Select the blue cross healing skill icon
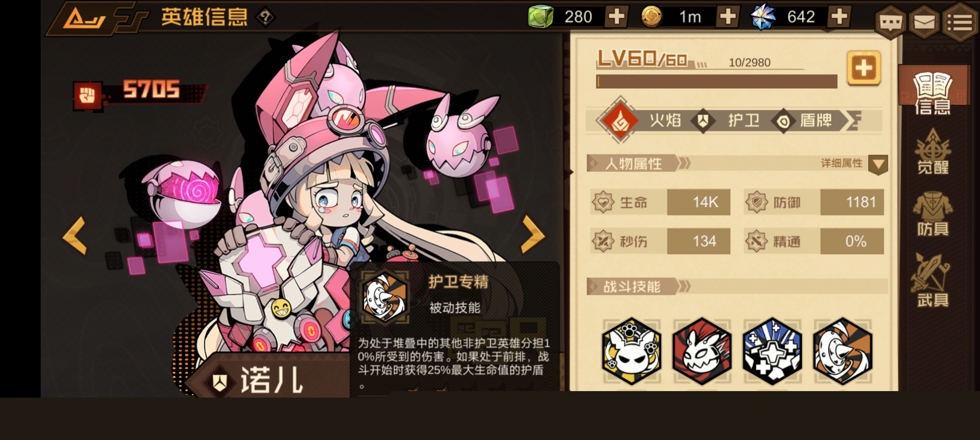Image resolution: width=980 pixels, height=440 pixels. (x=772, y=351)
